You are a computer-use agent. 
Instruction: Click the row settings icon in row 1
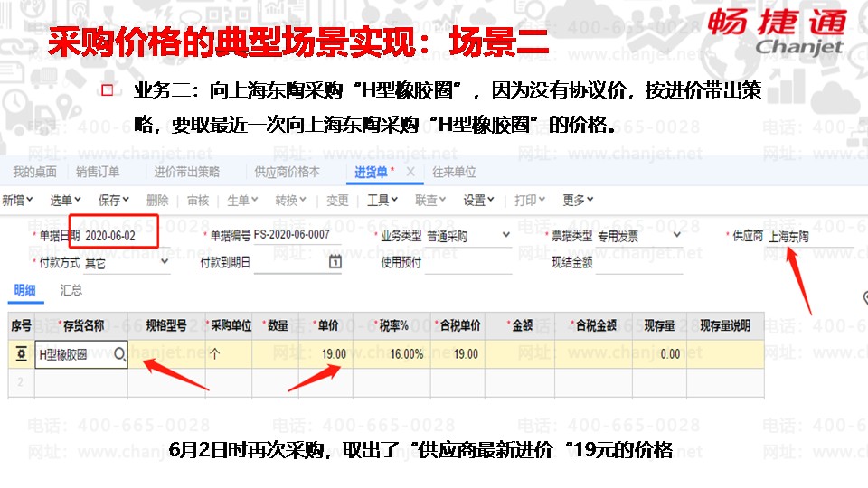click(21, 354)
